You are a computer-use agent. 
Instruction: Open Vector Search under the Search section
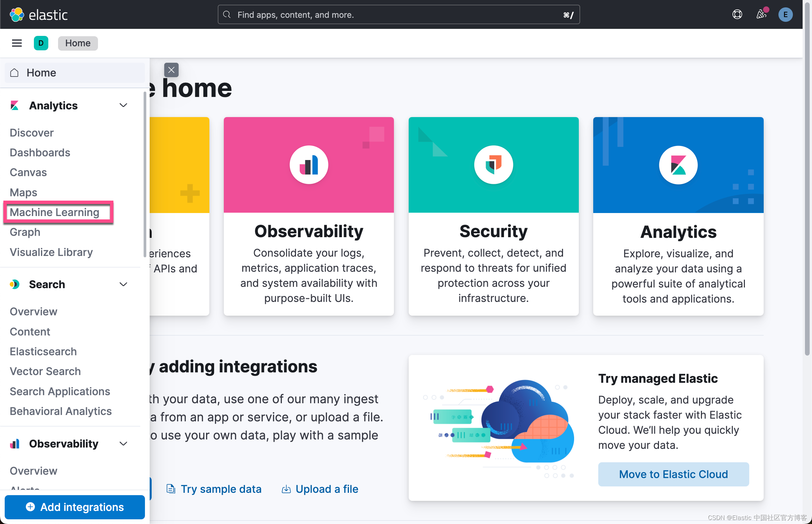tap(45, 371)
